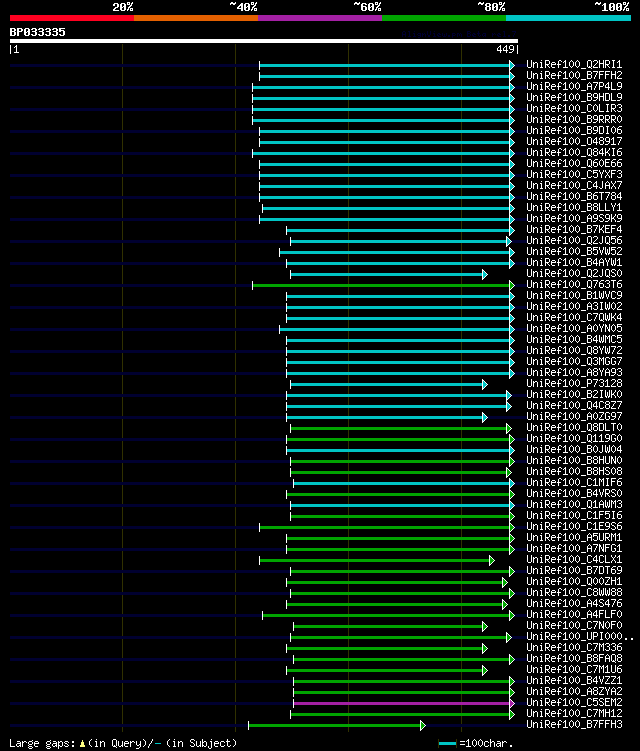Select the UniRef100_A8YA93 label
Viewport: 640px width, 751px height.
pyautogui.click(x=574, y=373)
